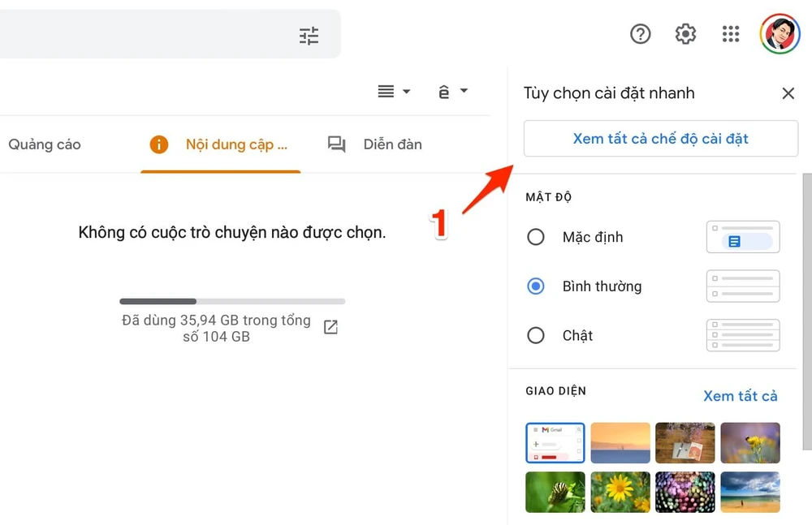
Task: Click the orange info icon on Nội dung cập nhật
Action: pos(159,144)
